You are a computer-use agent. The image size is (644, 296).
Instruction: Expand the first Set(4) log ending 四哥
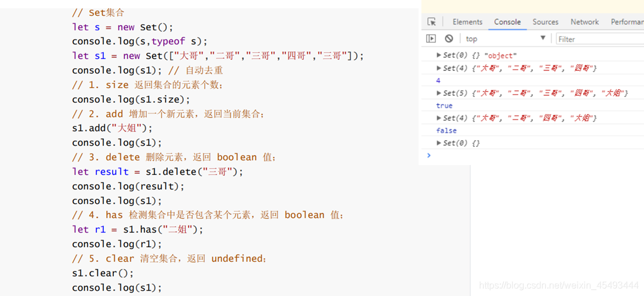pos(439,68)
